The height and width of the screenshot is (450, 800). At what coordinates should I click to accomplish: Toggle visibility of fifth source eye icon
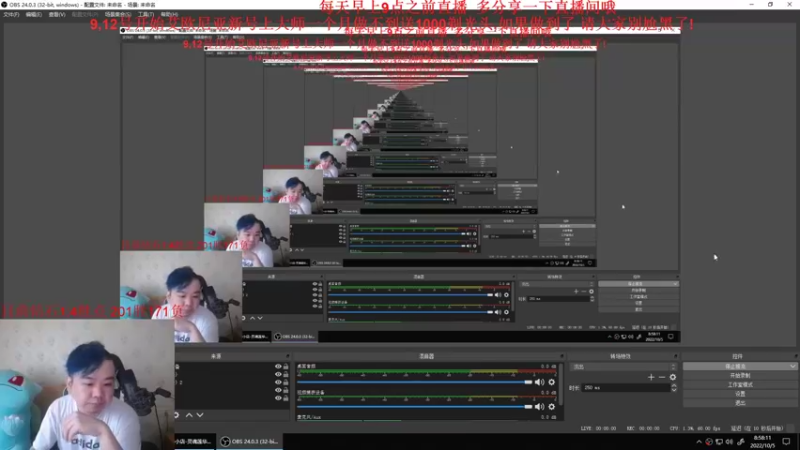click(x=278, y=397)
